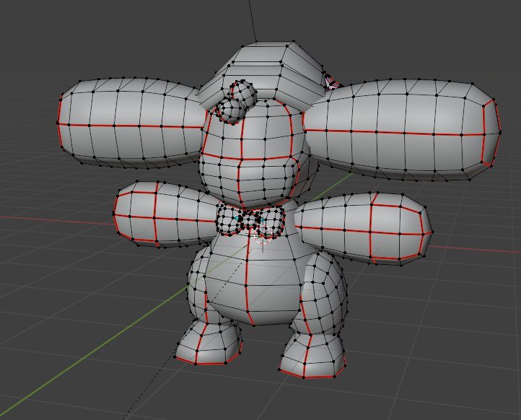Select the arm on the viewer's right side
The image size is (521, 420).
362,229
